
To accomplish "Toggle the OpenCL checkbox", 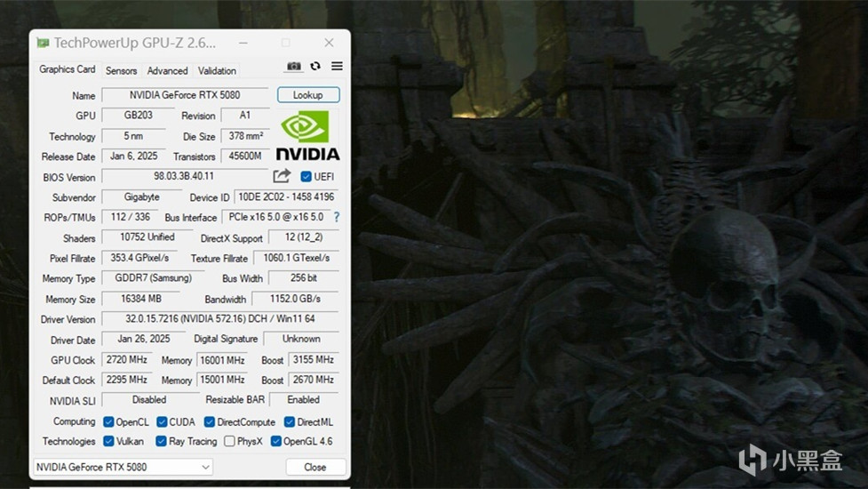I will pyautogui.click(x=108, y=422).
